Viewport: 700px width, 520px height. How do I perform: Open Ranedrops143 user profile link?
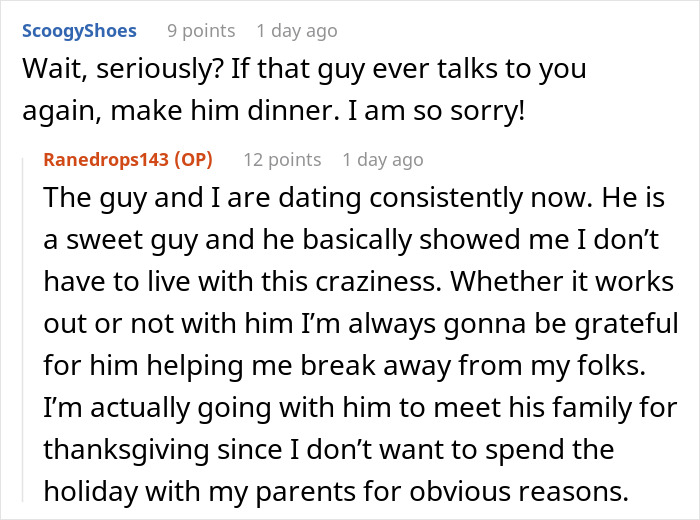(x=105, y=159)
